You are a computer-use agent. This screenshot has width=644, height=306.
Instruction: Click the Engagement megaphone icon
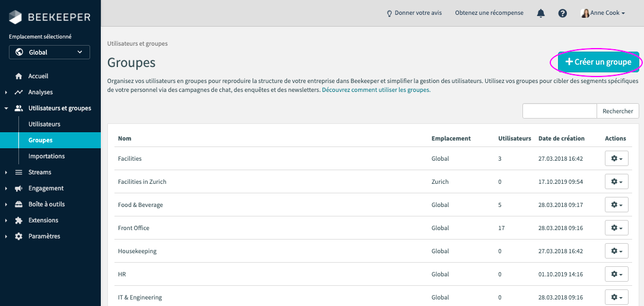point(18,189)
